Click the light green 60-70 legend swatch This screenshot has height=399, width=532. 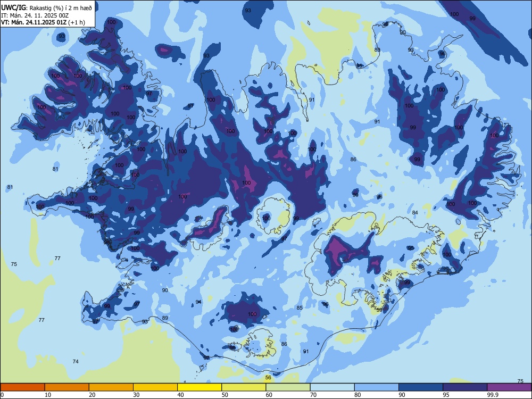(288, 387)
